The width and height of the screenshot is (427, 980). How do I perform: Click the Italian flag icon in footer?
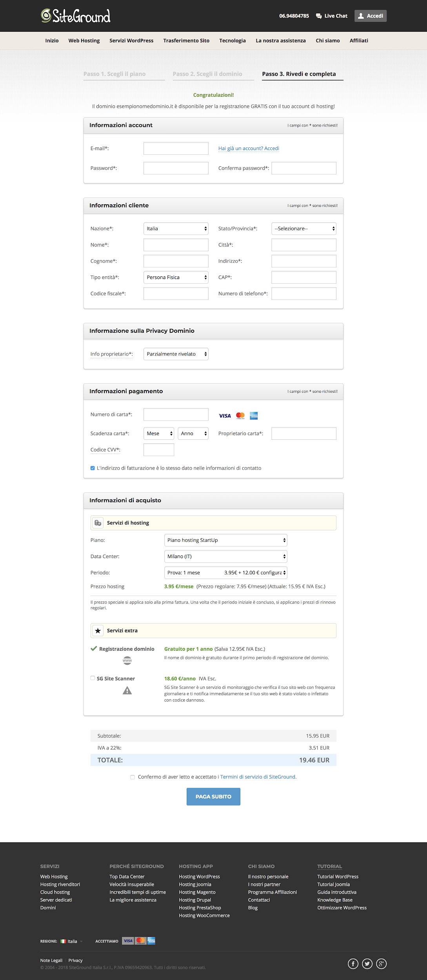[63, 941]
